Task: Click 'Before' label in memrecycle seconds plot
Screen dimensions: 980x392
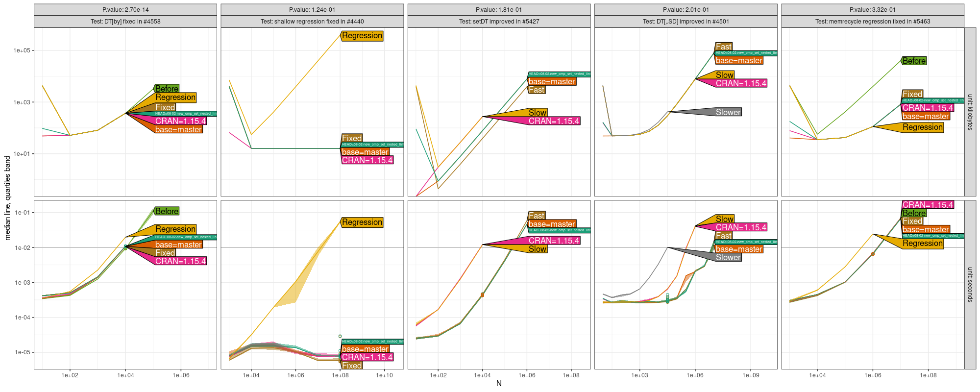Action: (x=914, y=213)
